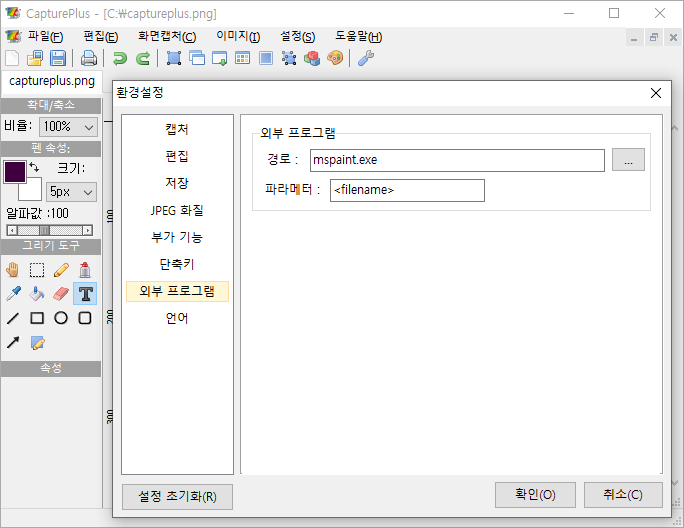This screenshot has width=684, height=528.
Task: Open the 화면캡처 menu
Action: coord(167,37)
